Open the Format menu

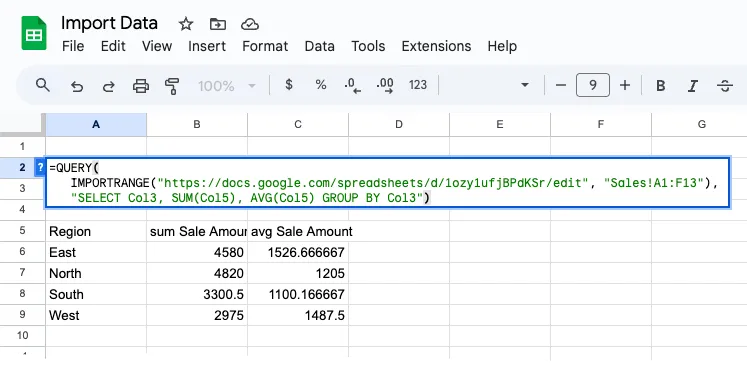[x=265, y=46]
